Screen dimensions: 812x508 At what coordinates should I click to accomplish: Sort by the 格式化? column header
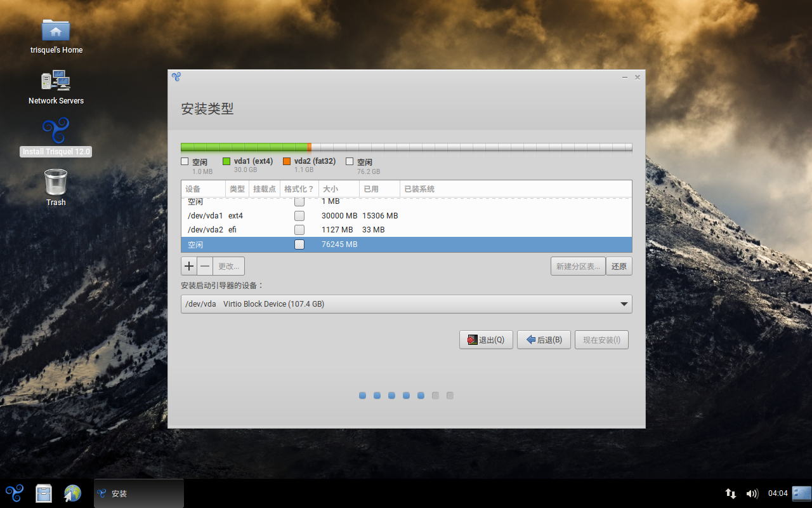[x=299, y=189]
